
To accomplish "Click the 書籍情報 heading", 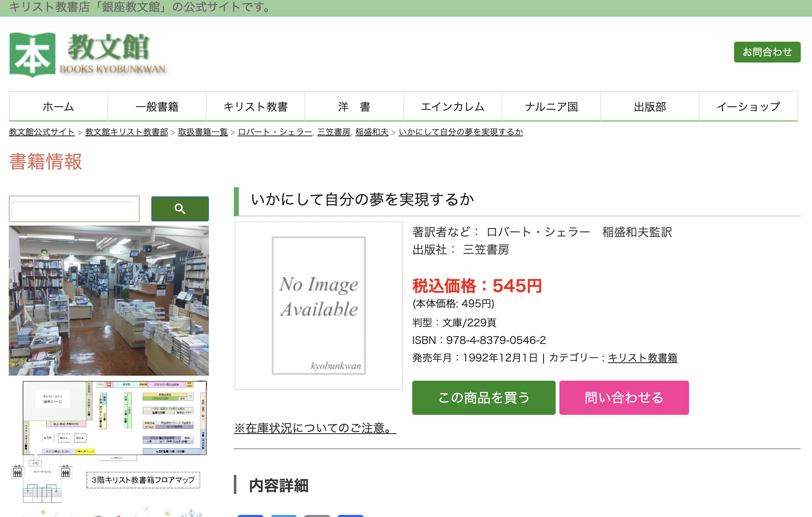I will pos(45,162).
